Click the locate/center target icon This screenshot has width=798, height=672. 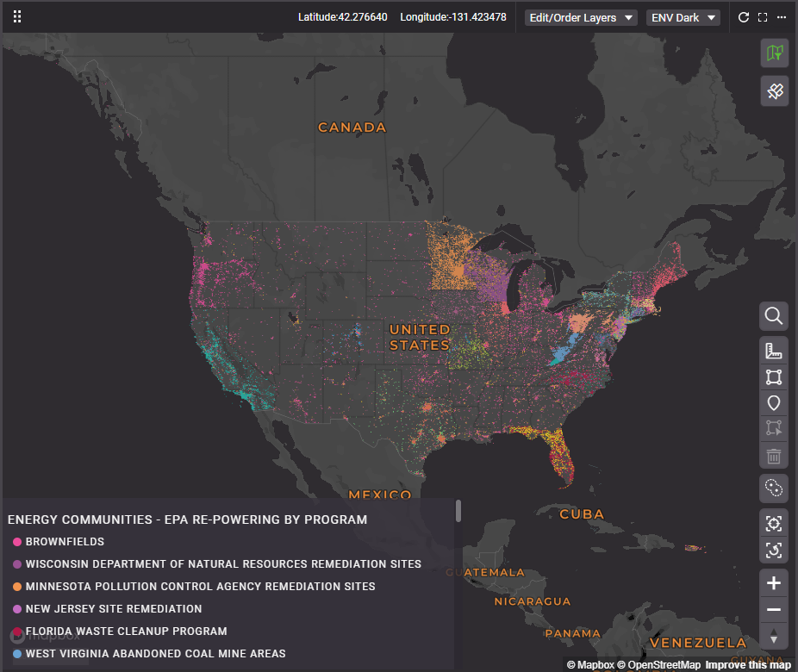[x=774, y=523]
